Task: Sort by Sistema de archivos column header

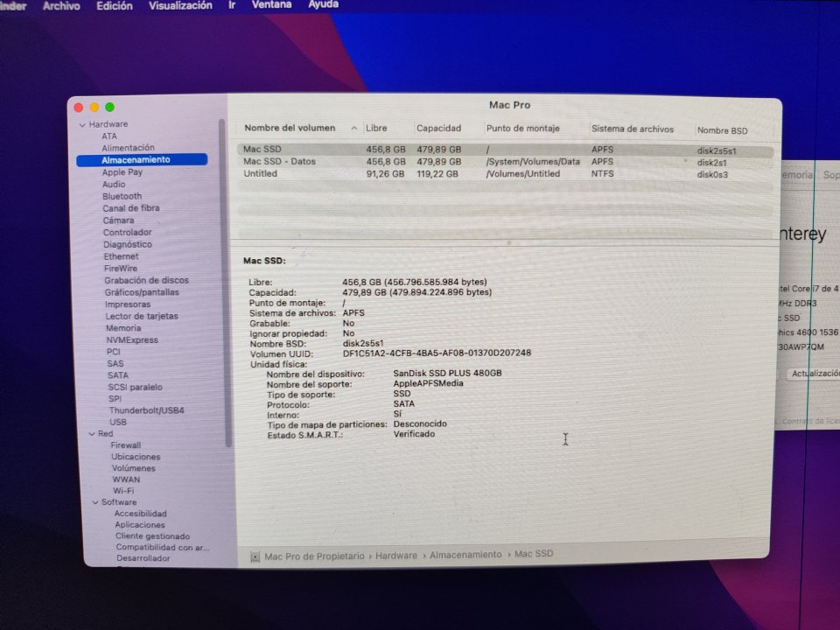Action: pos(632,129)
